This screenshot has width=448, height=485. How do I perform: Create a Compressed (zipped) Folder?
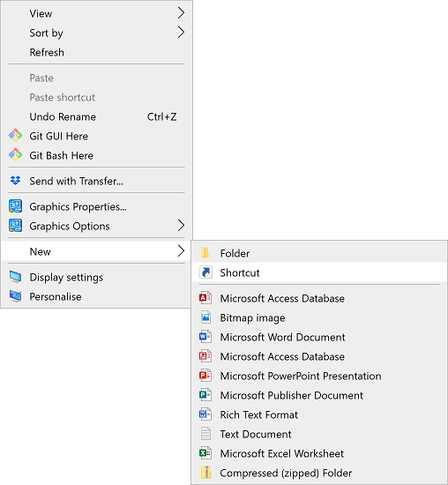coord(319,473)
